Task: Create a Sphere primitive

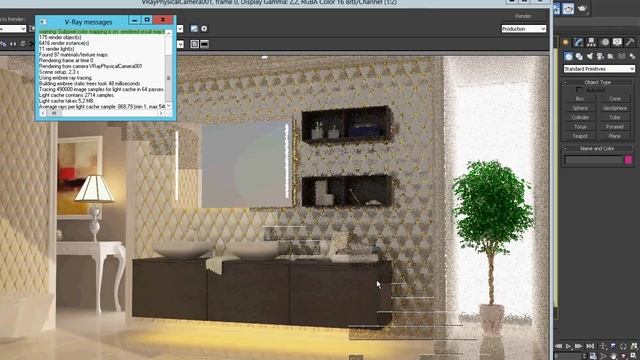Action: [580, 108]
